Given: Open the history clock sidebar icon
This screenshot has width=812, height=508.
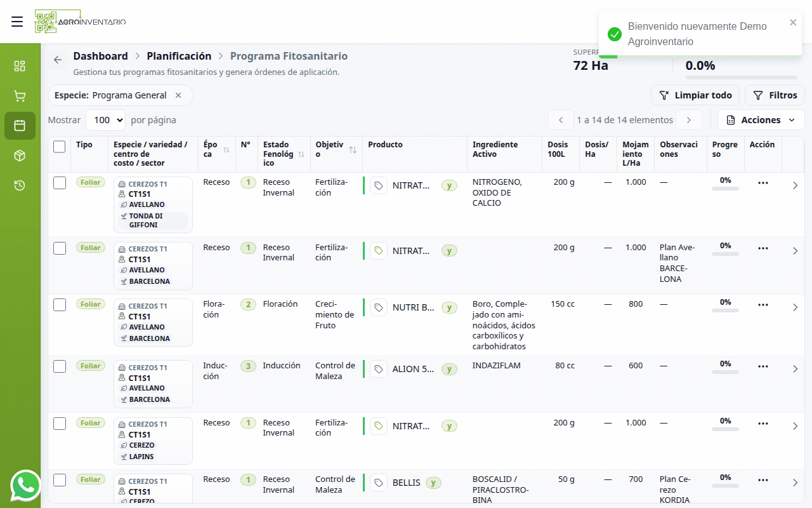Looking at the screenshot, I should coord(20,185).
